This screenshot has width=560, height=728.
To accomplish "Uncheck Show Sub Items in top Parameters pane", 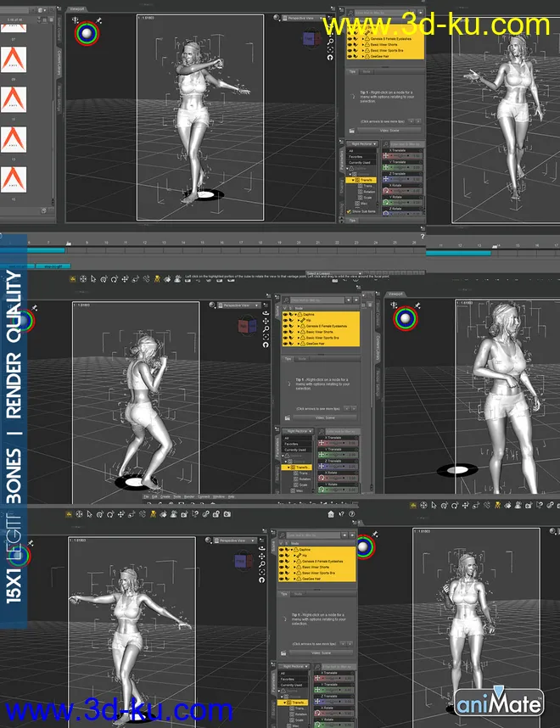I will coord(350,211).
